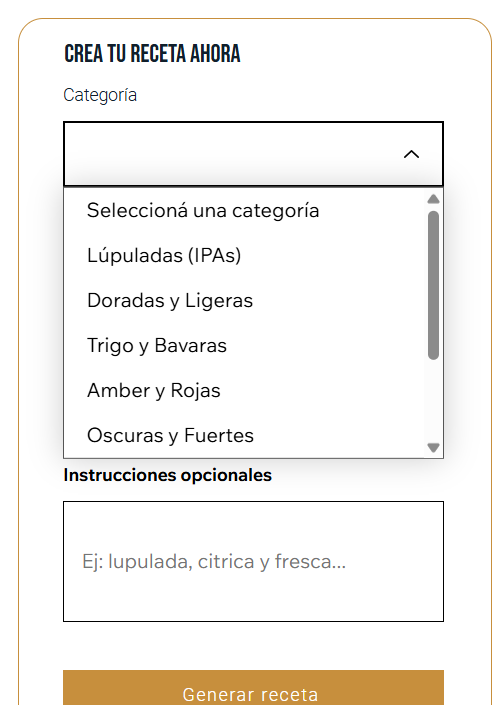Click the scrollbar track above the thumb
The width and height of the screenshot is (499, 705).
click(433, 208)
